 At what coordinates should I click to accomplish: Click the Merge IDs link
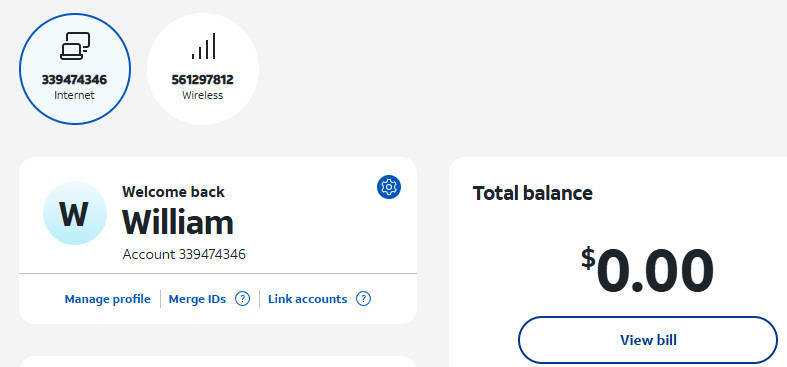pyautogui.click(x=197, y=299)
